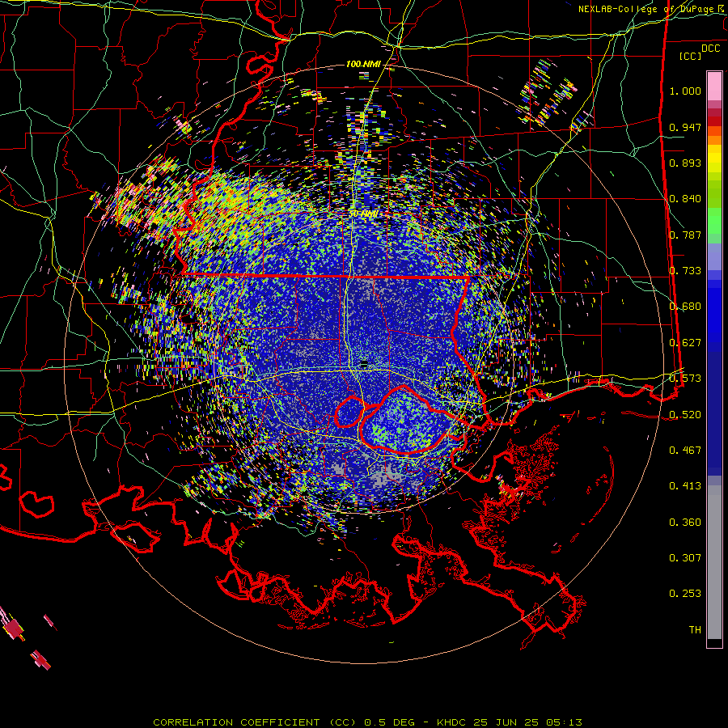Click the 50 NMI range ring label
728x728 pixels.
pyautogui.click(x=363, y=214)
